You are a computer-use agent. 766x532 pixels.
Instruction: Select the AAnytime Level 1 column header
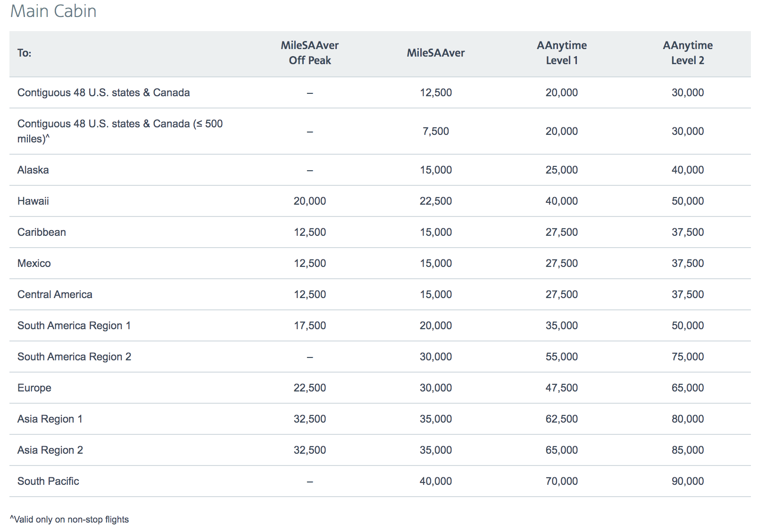562,53
